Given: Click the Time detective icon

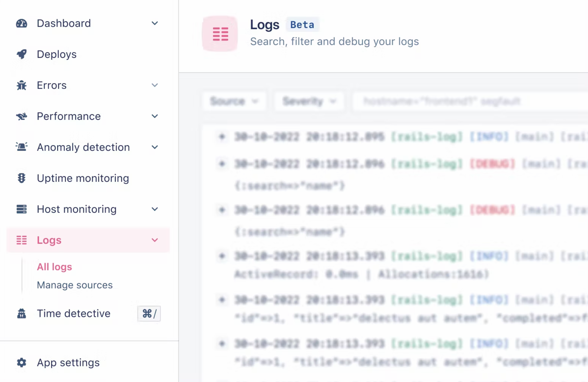Looking at the screenshot, I should (22, 314).
